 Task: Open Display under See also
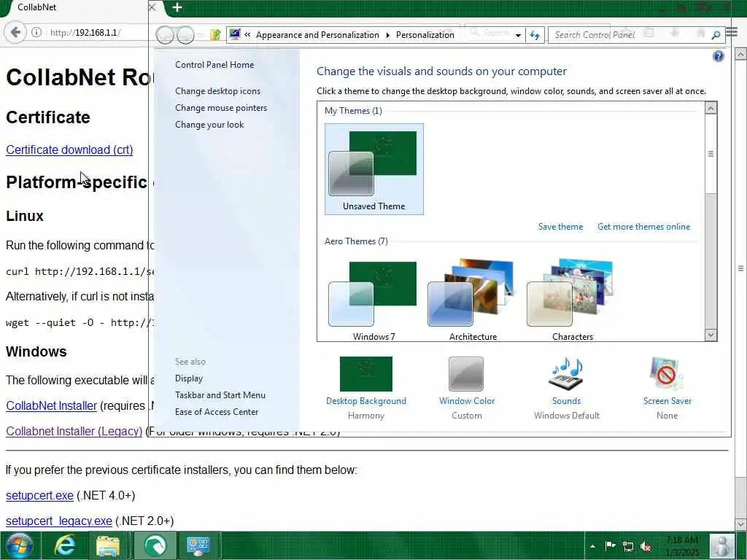[189, 378]
